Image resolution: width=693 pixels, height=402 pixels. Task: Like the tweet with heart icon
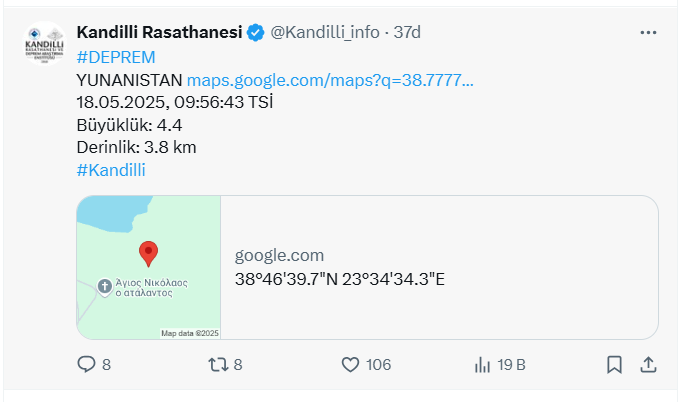[350, 364]
